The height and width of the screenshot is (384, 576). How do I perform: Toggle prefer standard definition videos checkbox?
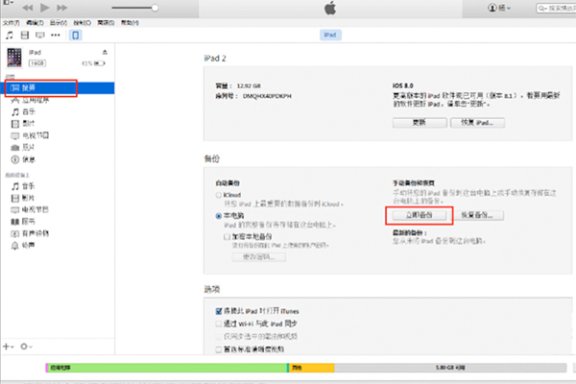[219, 349]
